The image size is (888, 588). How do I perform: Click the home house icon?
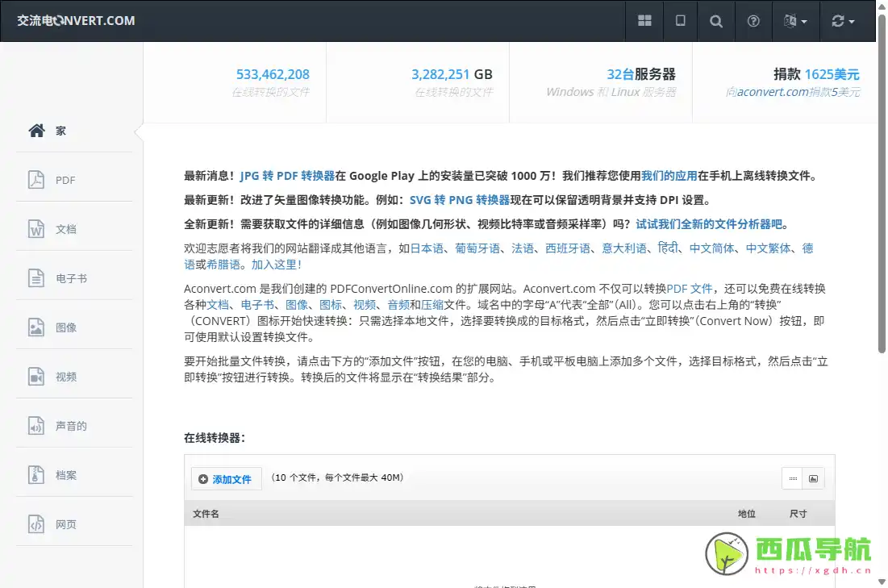(x=37, y=131)
